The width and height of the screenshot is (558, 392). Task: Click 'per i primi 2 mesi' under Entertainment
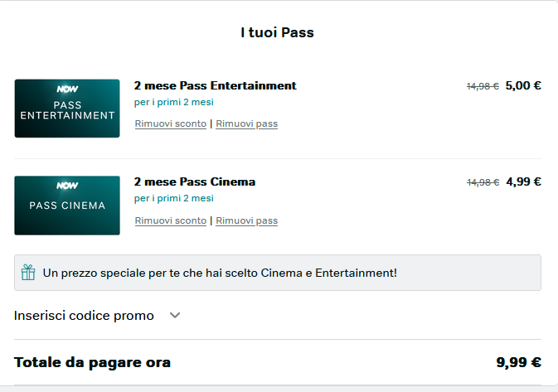click(x=173, y=103)
